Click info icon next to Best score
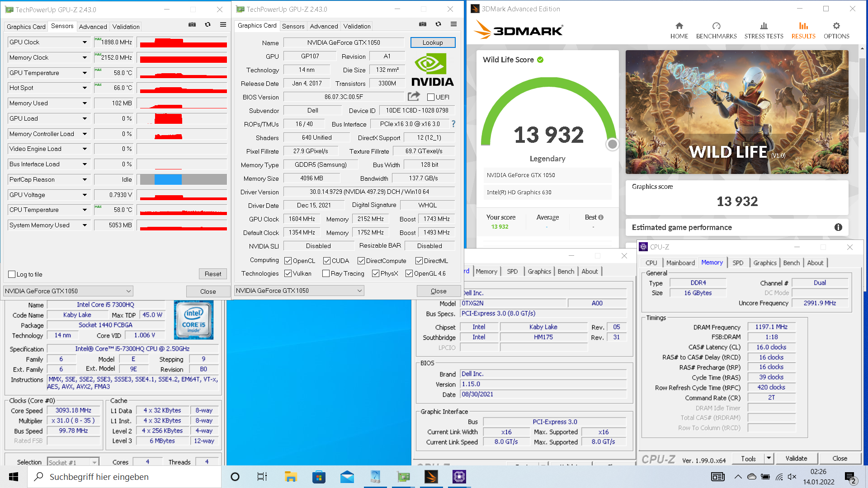Screen dimensions: 868x488 coord(601,217)
